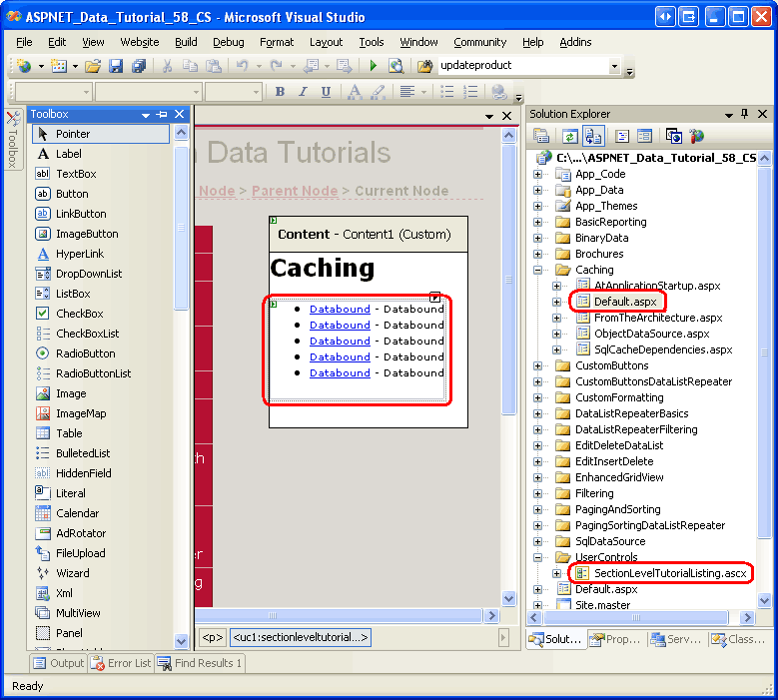Click the uc1:sectionleveltutorial tag navigator
The height and width of the screenshot is (700, 778).
(x=302, y=637)
